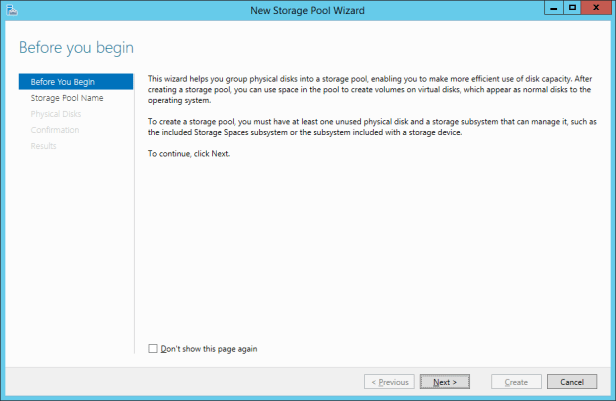Image resolution: width=616 pixels, height=401 pixels.
Task: Click the Cancel button
Action: 572,382
